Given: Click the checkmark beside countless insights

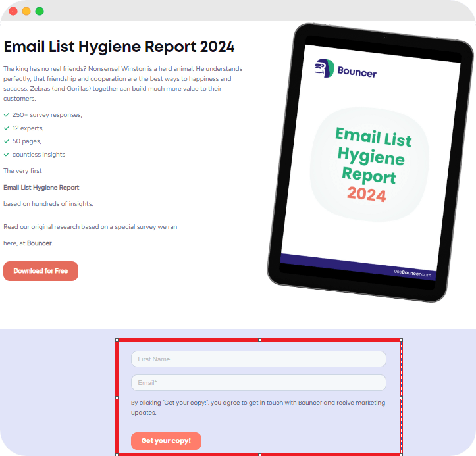Looking at the screenshot, I should [7, 155].
